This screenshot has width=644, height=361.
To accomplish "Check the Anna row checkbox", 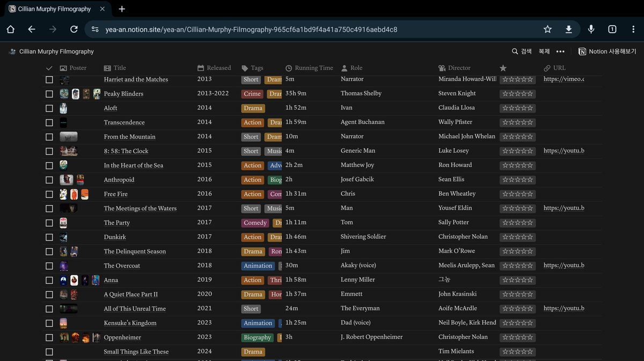I will (49, 280).
